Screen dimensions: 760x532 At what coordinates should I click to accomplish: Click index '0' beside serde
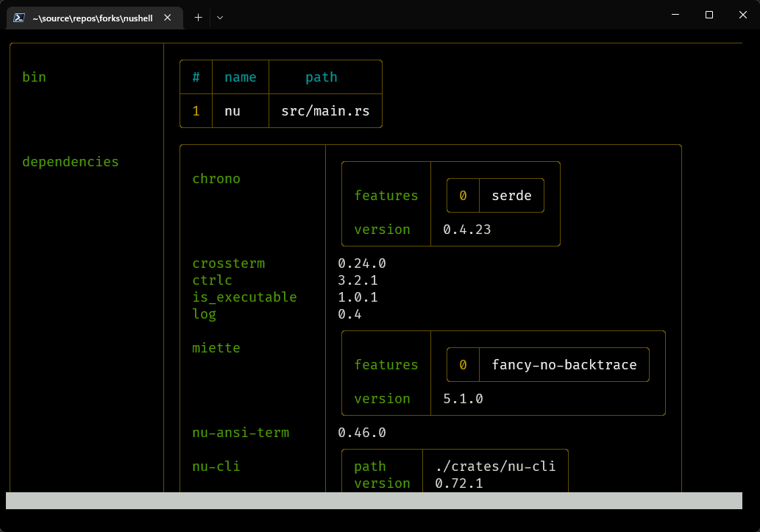point(463,196)
